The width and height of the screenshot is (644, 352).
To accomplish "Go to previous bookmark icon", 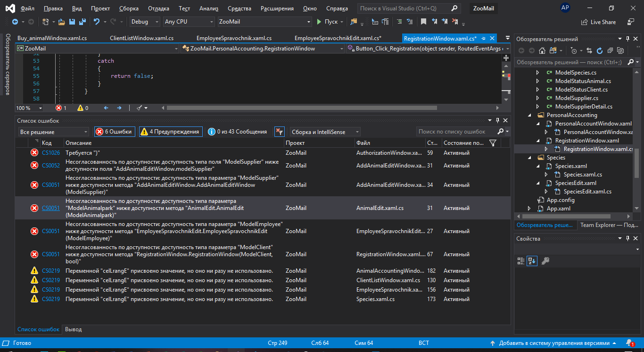I will (434, 22).
